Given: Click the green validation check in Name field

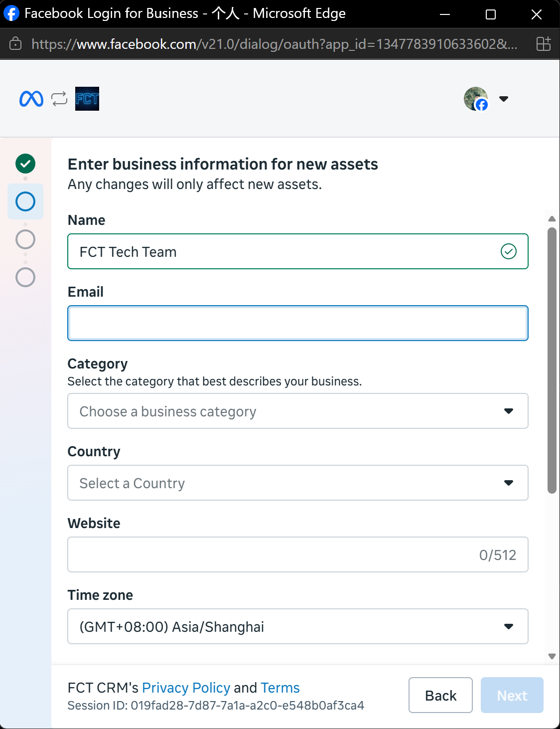Looking at the screenshot, I should pyautogui.click(x=509, y=251).
